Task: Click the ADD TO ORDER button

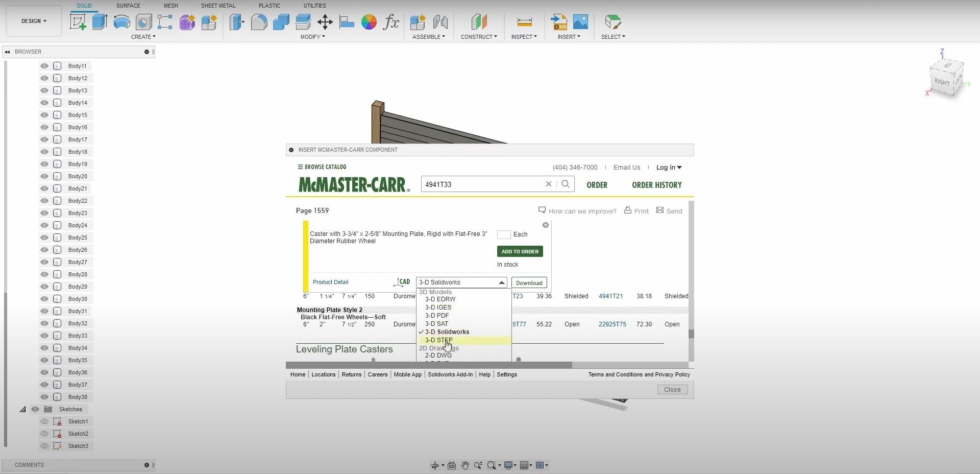Action: click(x=520, y=251)
